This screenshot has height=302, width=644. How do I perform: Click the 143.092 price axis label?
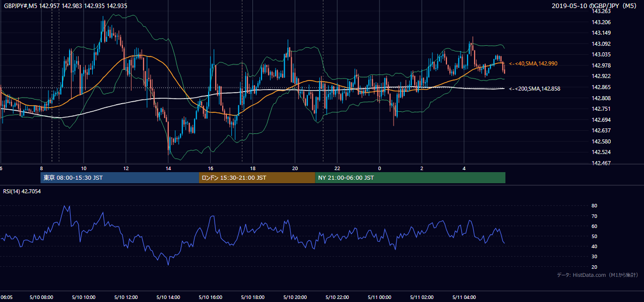coord(601,44)
